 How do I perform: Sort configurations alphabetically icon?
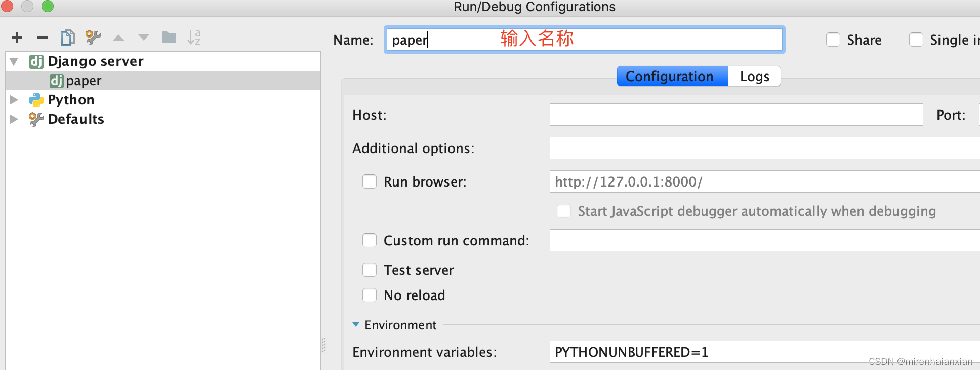tap(194, 38)
